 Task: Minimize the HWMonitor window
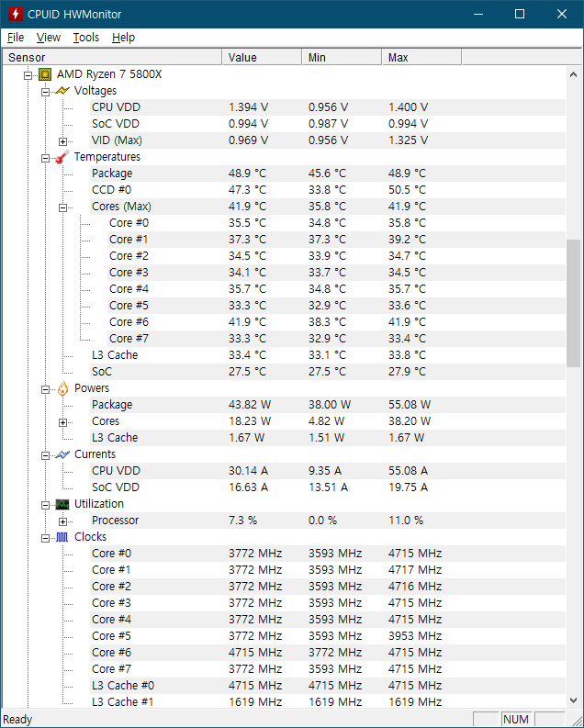tap(478, 14)
